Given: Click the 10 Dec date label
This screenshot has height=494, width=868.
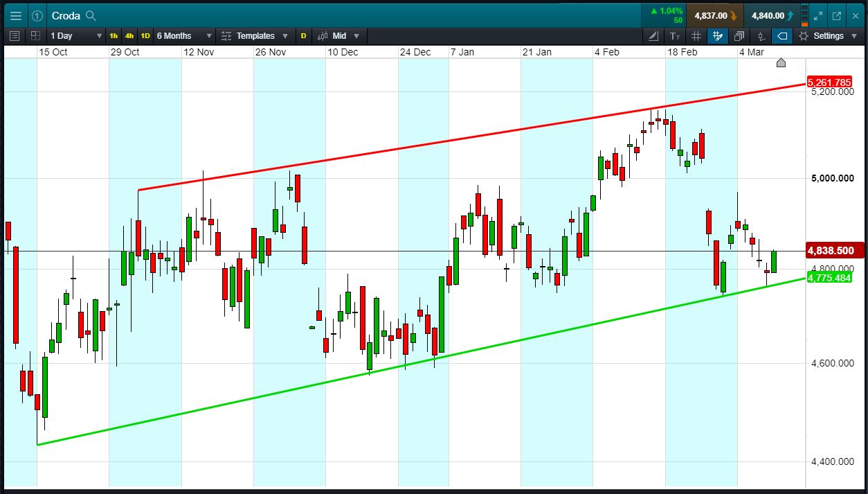Looking at the screenshot, I should pos(343,52).
